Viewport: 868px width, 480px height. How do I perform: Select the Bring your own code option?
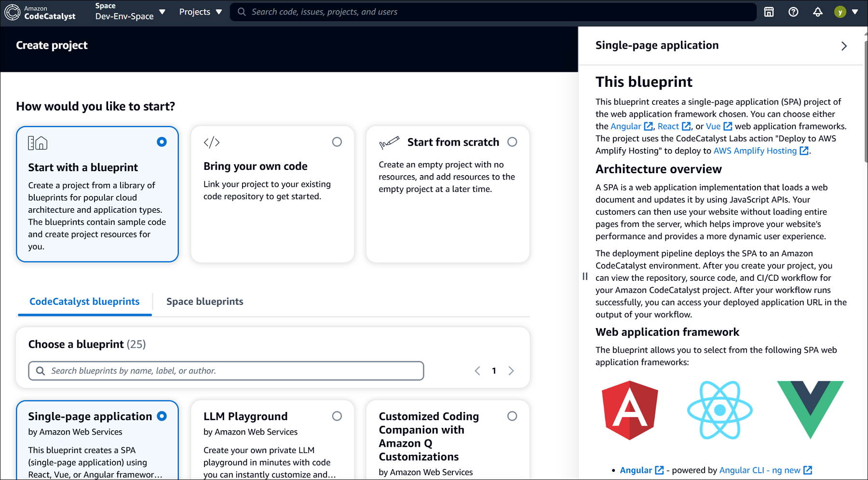pos(337,142)
